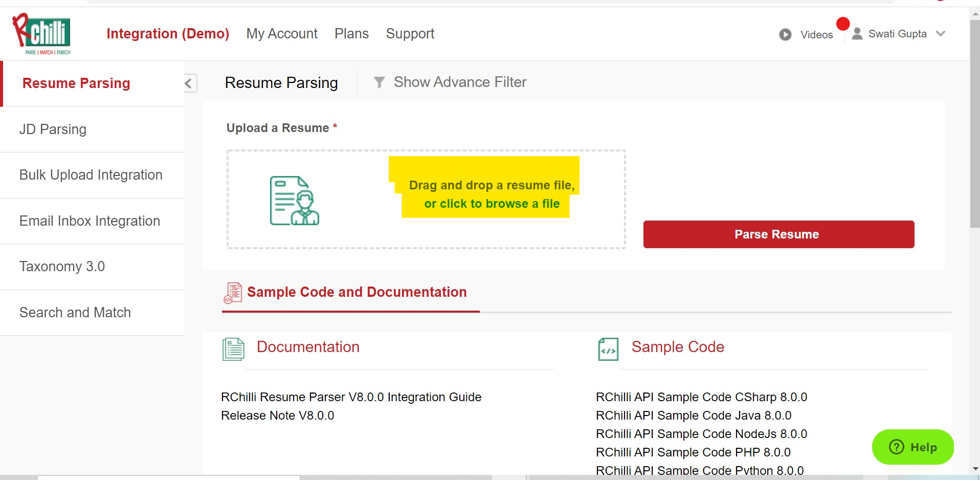Collapse the sidebar with left chevron
The height and width of the screenshot is (480, 980).
pos(190,83)
